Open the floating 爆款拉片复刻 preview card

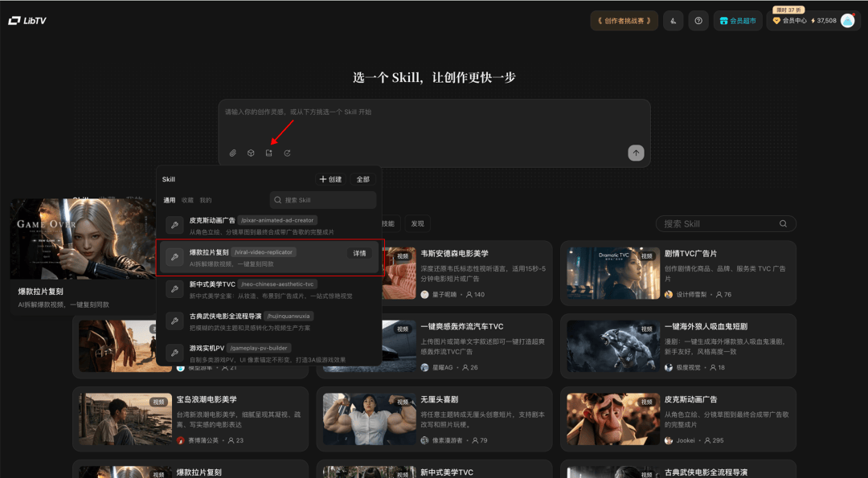click(x=83, y=257)
